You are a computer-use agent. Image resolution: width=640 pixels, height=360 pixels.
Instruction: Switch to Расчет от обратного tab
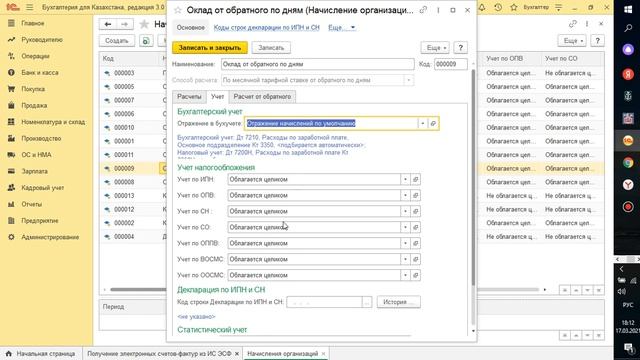262,97
